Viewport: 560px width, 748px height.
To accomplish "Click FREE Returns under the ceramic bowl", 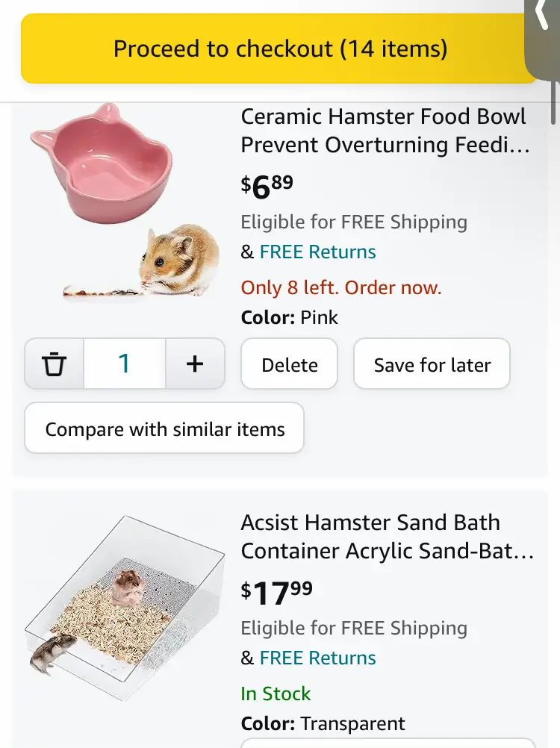I will (x=317, y=252).
